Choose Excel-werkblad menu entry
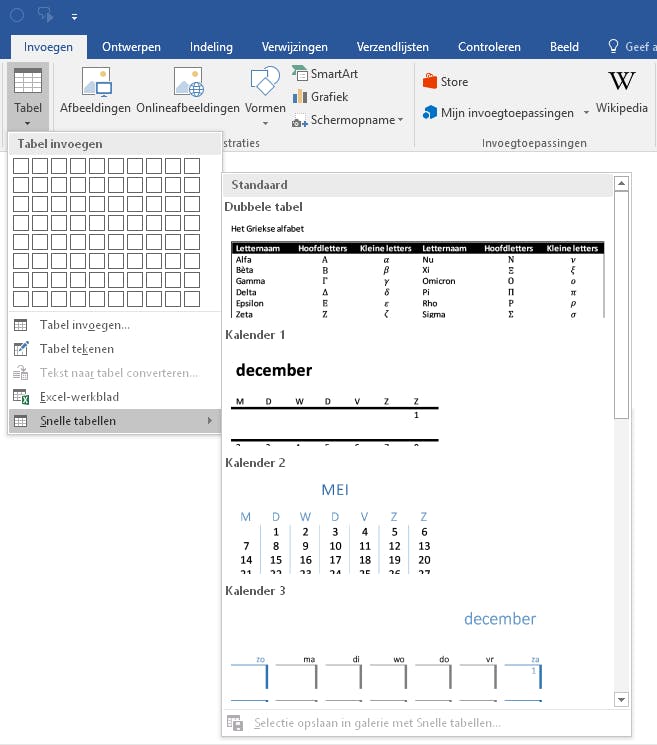The image size is (657, 745). tap(114, 397)
